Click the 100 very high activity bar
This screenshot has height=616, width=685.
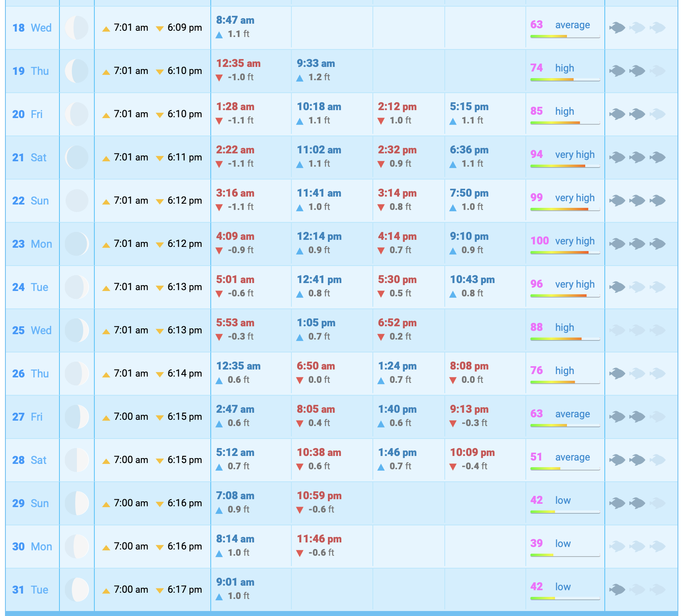tap(565, 252)
